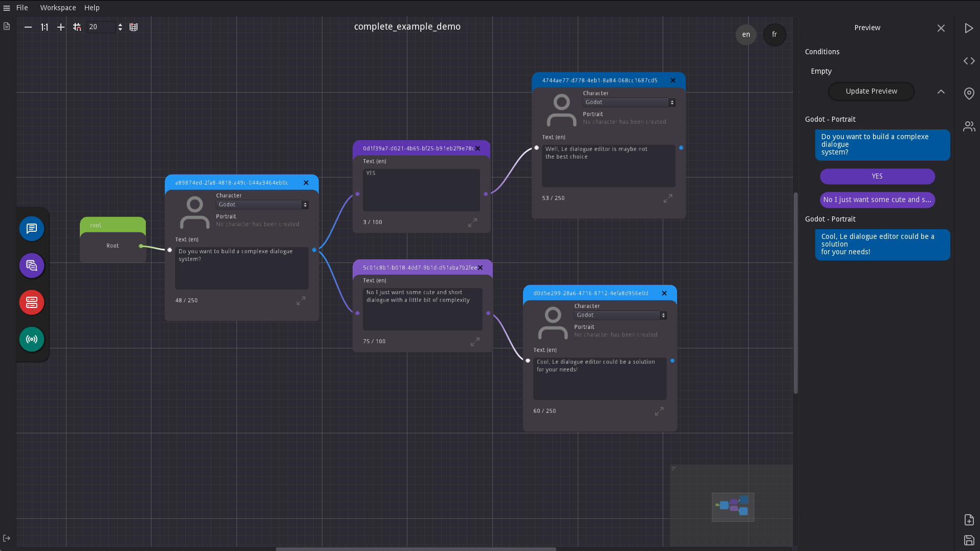Delete node a89874ed with its X
Viewport: 980px width, 551px height.
[306, 183]
